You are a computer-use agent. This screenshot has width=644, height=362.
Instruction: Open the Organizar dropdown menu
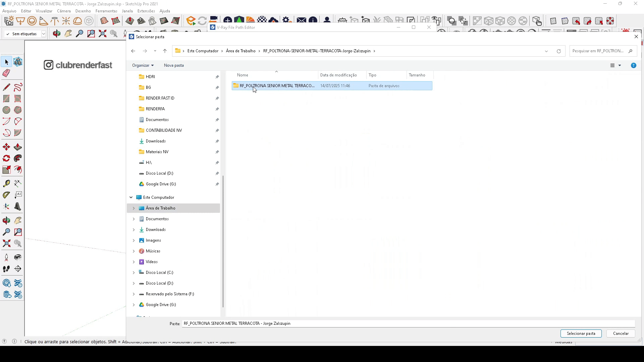(143, 65)
